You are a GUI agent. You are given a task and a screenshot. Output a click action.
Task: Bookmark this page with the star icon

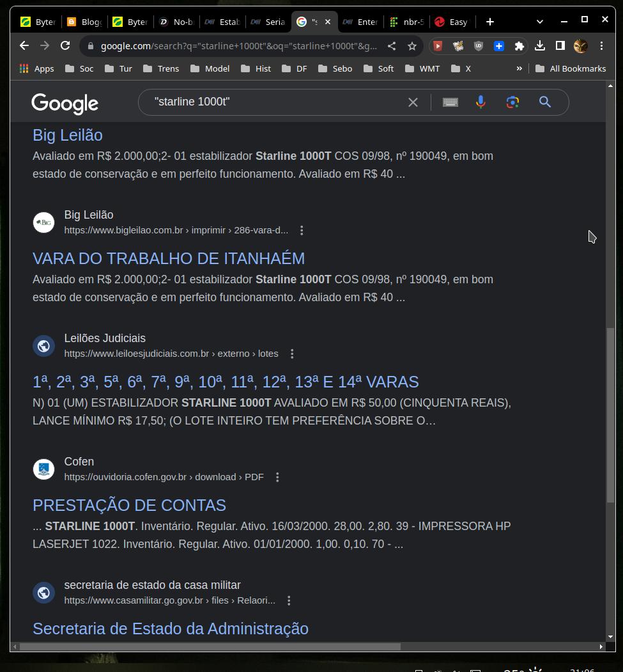coord(412,46)
